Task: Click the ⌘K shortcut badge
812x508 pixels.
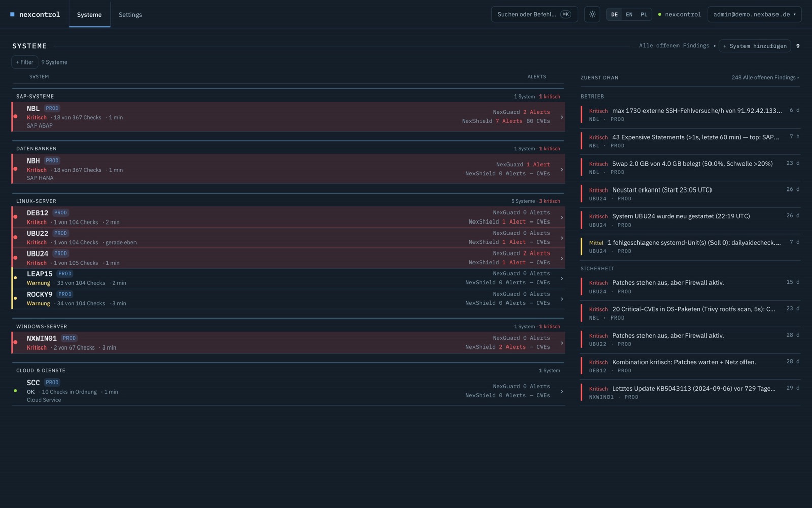Action: point(565,14)
